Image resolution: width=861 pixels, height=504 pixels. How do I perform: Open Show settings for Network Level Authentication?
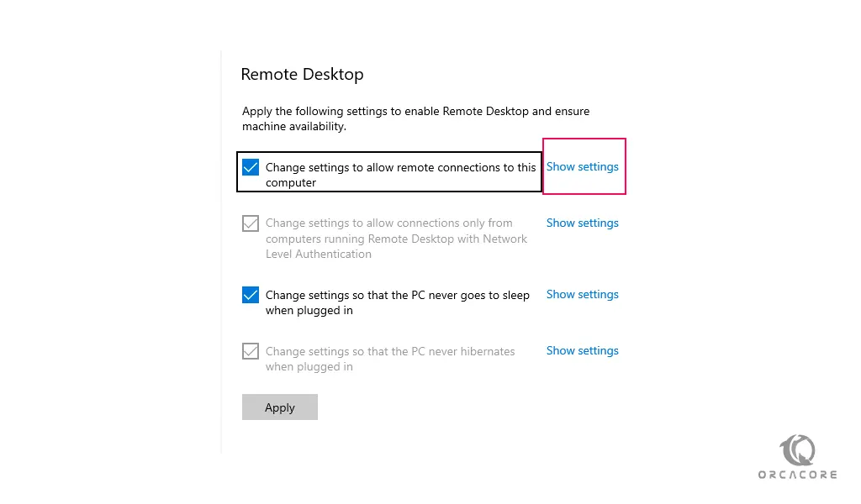click(x=582, y=223)
